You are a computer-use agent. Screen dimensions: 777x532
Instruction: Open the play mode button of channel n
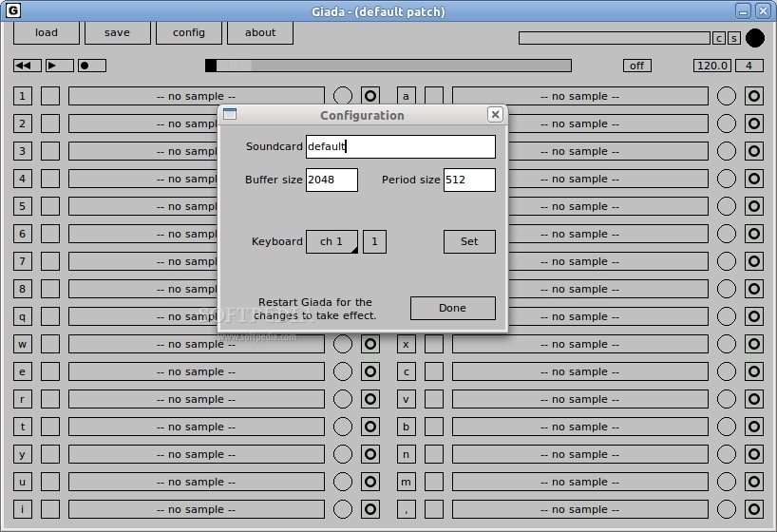pos(754,454)
